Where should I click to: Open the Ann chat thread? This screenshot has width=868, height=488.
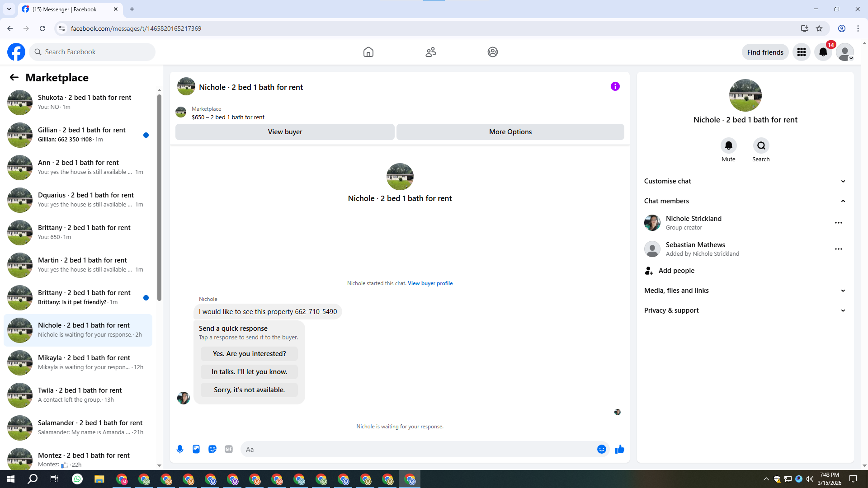(78, 167)
